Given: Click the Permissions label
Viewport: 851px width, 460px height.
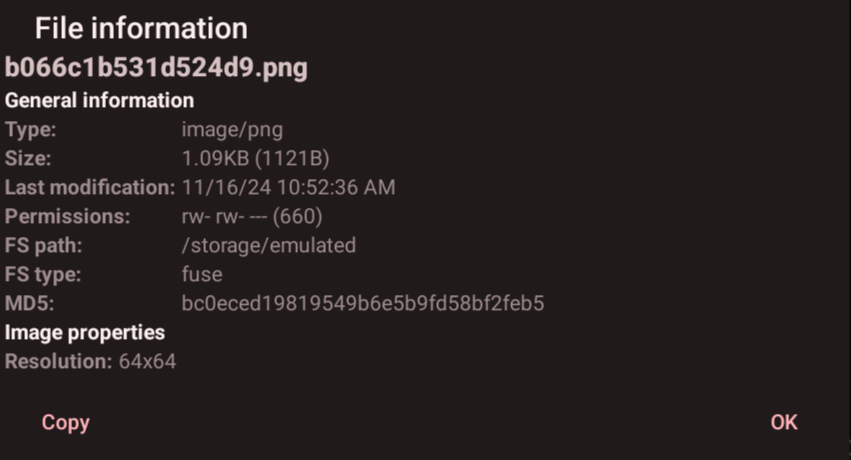Looking at the screenshot, I should 68,216.
